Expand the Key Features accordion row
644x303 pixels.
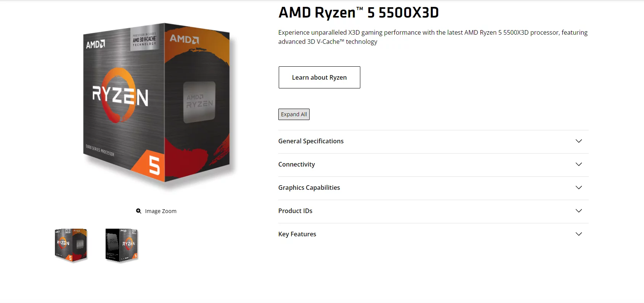point(433,234)
